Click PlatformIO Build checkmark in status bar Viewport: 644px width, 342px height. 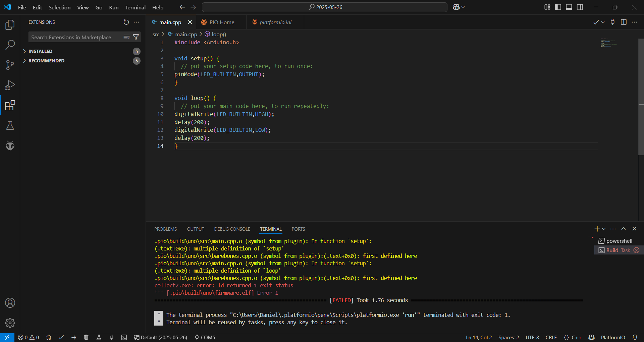(61, 337)
